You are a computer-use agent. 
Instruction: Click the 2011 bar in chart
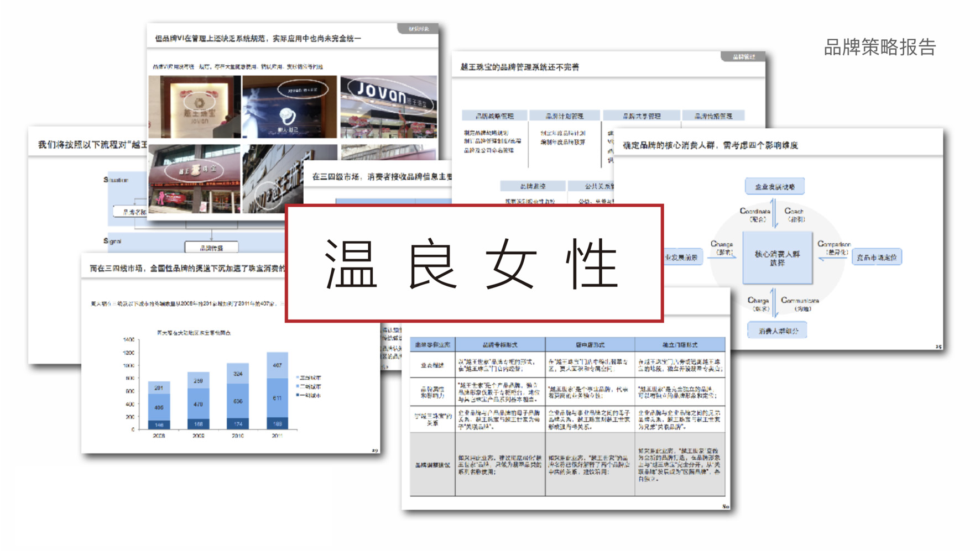tap(277, 391)
